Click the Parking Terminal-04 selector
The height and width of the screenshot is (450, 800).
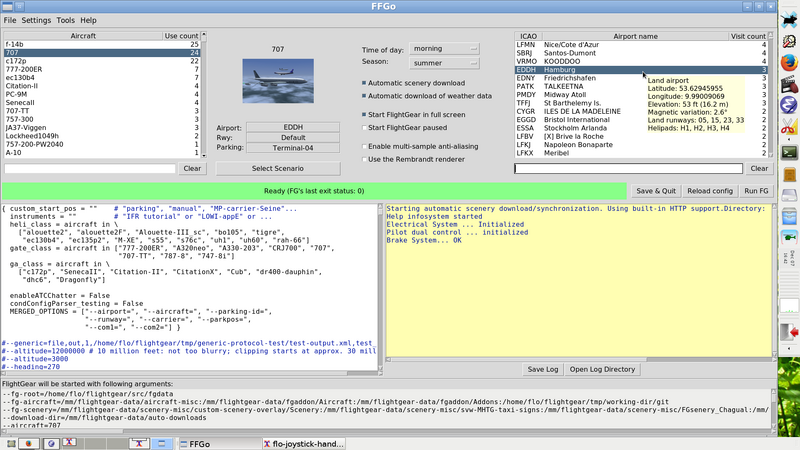coord(293,148)
